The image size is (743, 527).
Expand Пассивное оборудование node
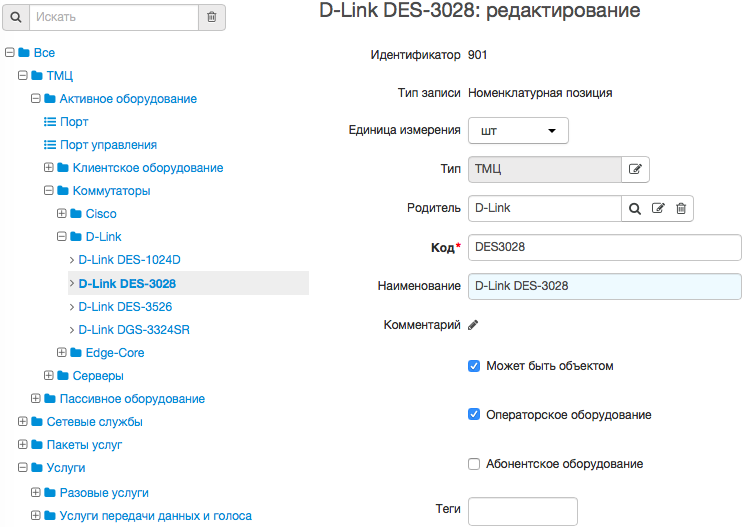[36, 399]
